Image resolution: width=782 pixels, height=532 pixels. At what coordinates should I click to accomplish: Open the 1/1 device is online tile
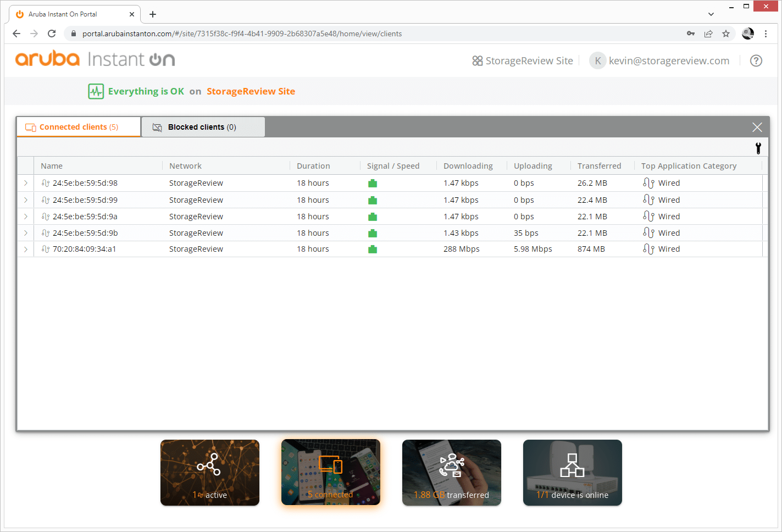573,473
